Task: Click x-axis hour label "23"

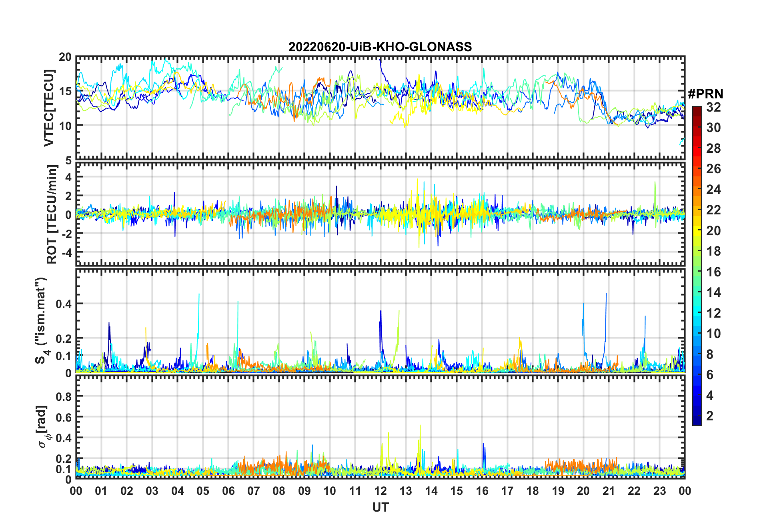Action: [659, 491]
